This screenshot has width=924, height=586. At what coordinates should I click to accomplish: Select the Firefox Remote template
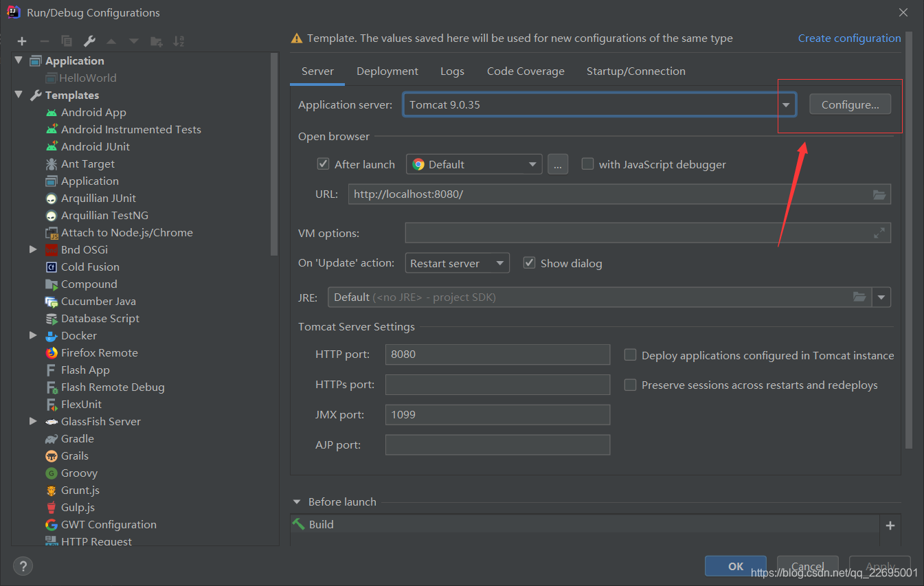[99, 352]
